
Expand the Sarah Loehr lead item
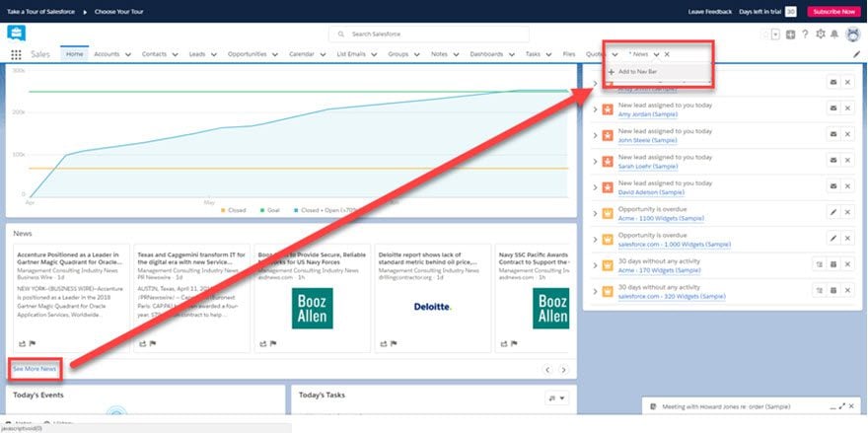coord(595,161)
